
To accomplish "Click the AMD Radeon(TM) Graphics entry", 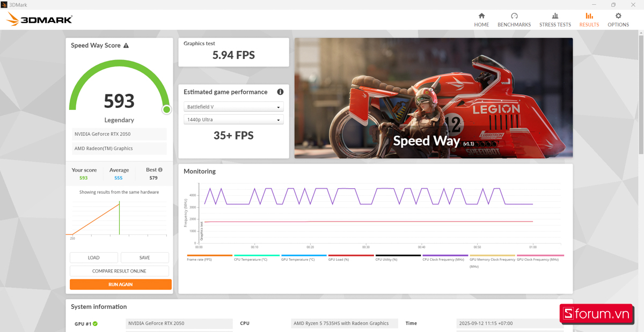I will pyautogui.click(x=119, y=149).
